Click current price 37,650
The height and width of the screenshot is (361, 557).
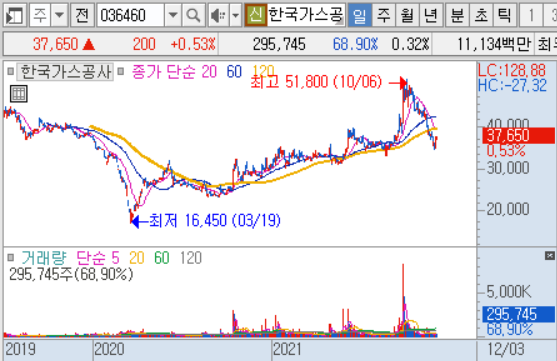(x=55, y=44)
